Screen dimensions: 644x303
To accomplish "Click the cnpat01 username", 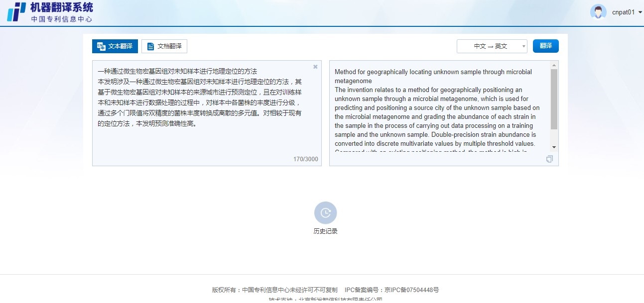I will 623,12.
